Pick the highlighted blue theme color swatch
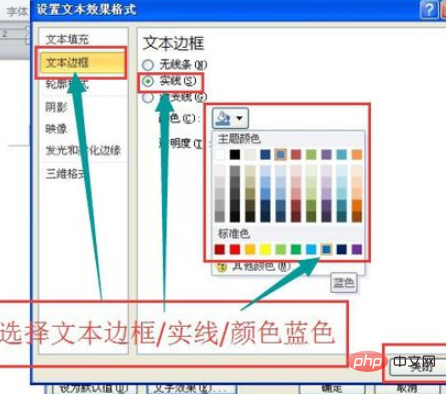 (281, 154)
